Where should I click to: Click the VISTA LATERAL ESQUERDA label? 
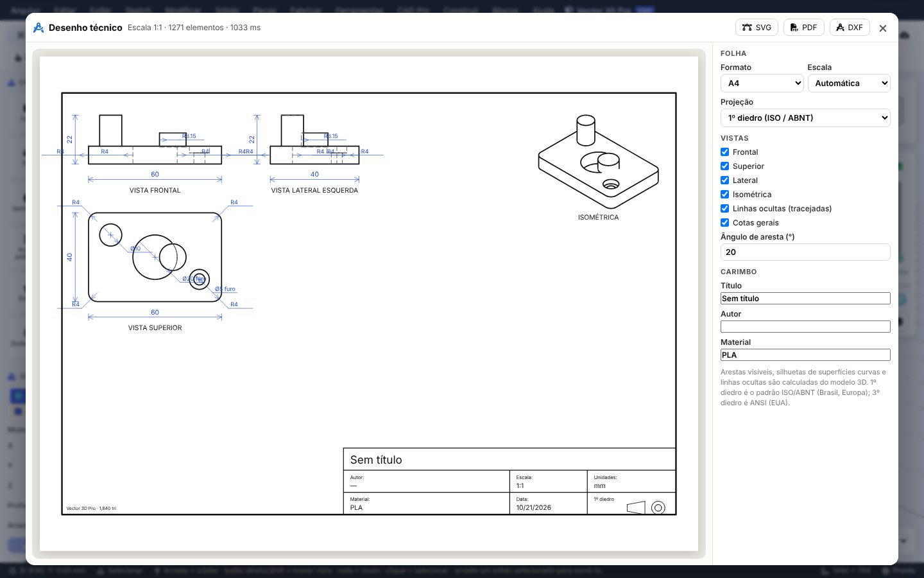(314, 191)
